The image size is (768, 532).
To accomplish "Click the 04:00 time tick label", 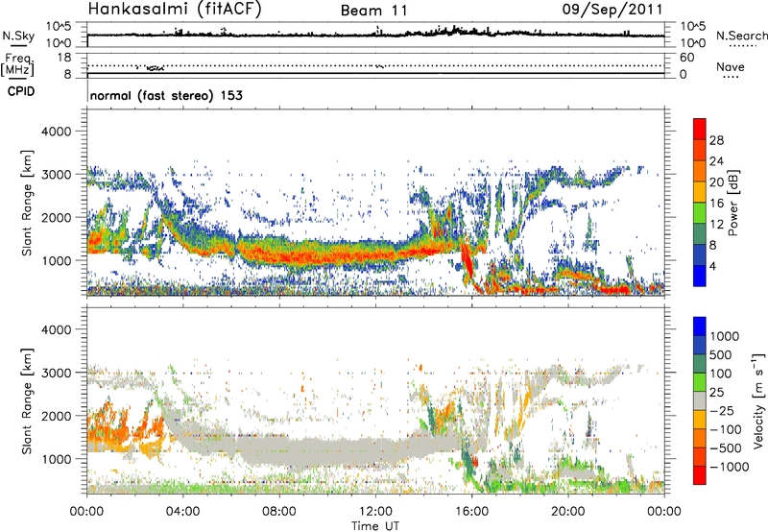I will [182, 512].
